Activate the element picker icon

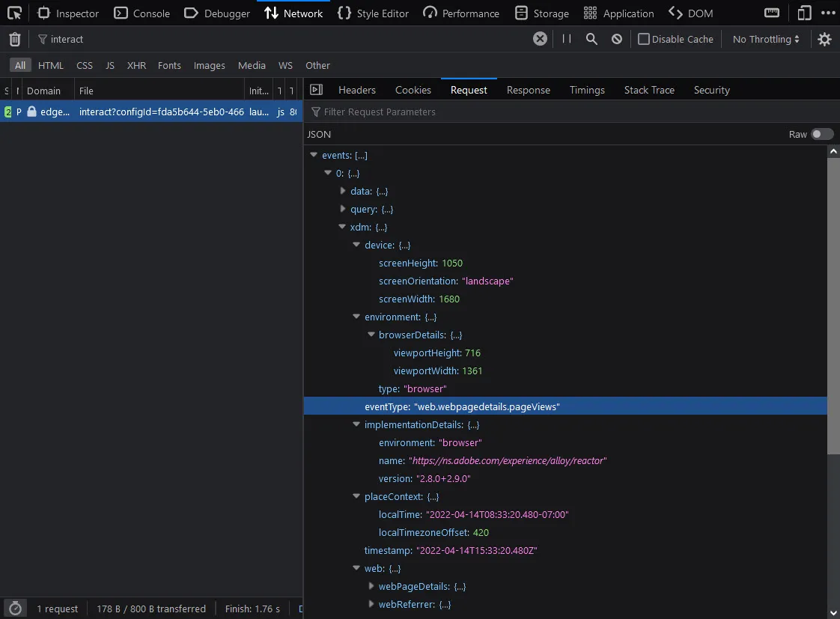pos(14,13)
